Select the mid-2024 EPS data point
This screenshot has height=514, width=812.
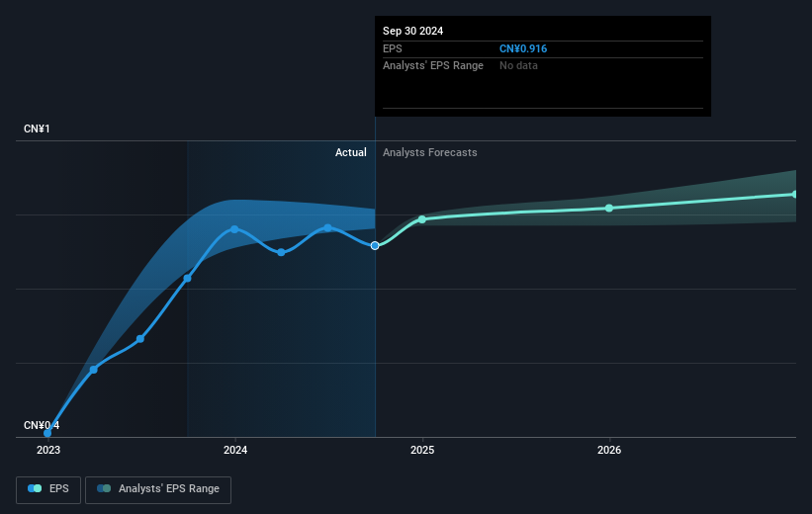[327, 227]
